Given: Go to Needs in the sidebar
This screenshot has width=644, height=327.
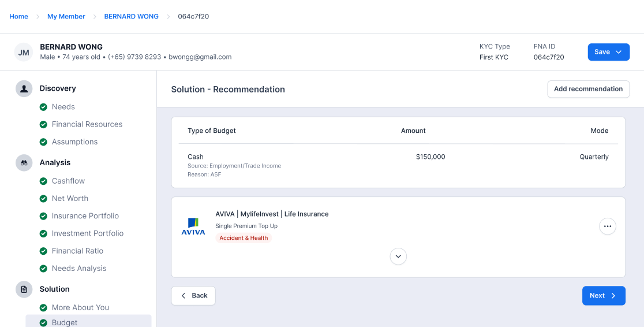Looking at the screenshot, I should 63,107.
